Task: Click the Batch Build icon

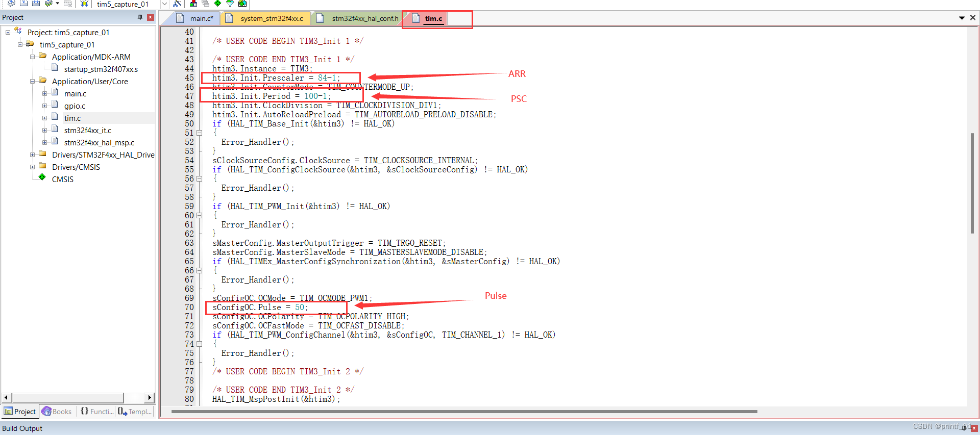Action: tap(48, 3)
